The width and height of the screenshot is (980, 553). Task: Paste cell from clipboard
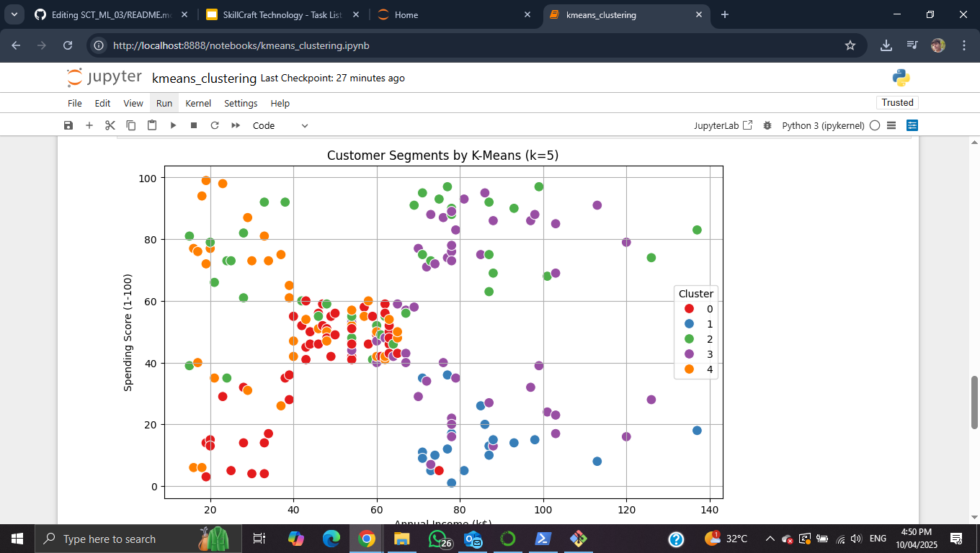152,125
